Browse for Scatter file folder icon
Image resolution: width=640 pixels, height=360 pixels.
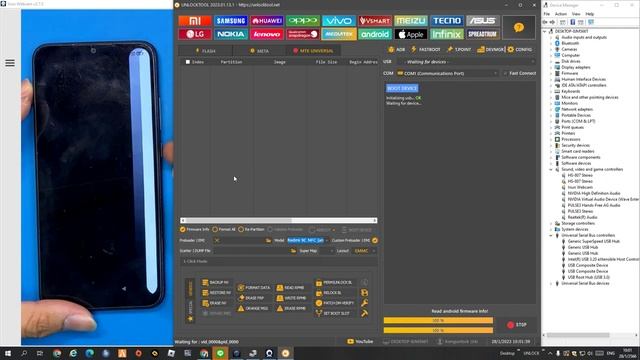[x=293, y=251]
